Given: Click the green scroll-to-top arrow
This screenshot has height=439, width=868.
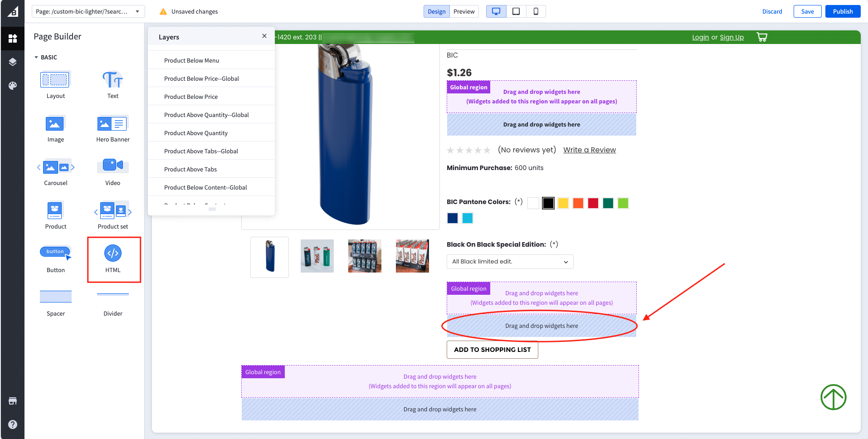Looking at the screenshot, I should pos(834,397).
